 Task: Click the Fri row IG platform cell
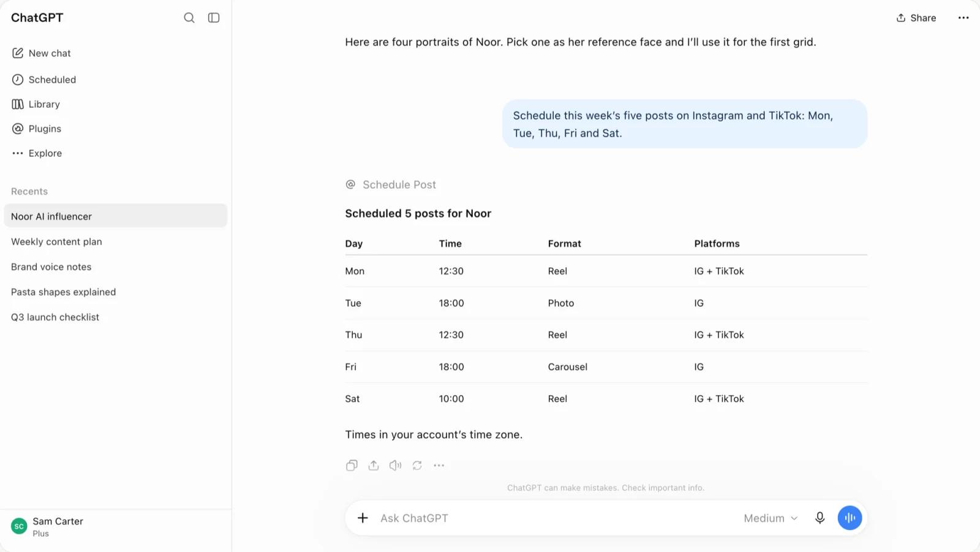pyautogui.click(x=699, y=366)
